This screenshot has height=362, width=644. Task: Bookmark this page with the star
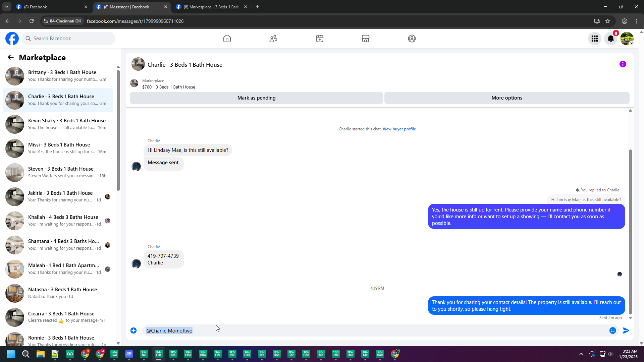click(608, 21)
